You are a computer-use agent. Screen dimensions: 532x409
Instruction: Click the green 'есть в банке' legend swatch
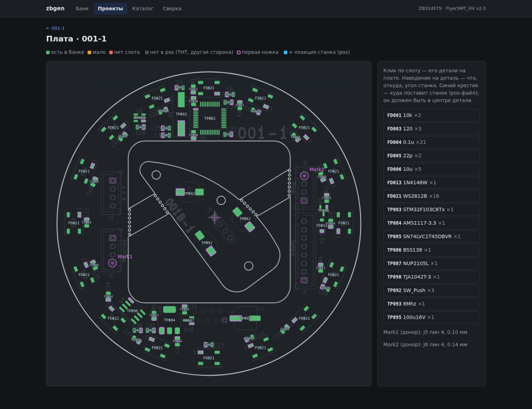(48, 52)
